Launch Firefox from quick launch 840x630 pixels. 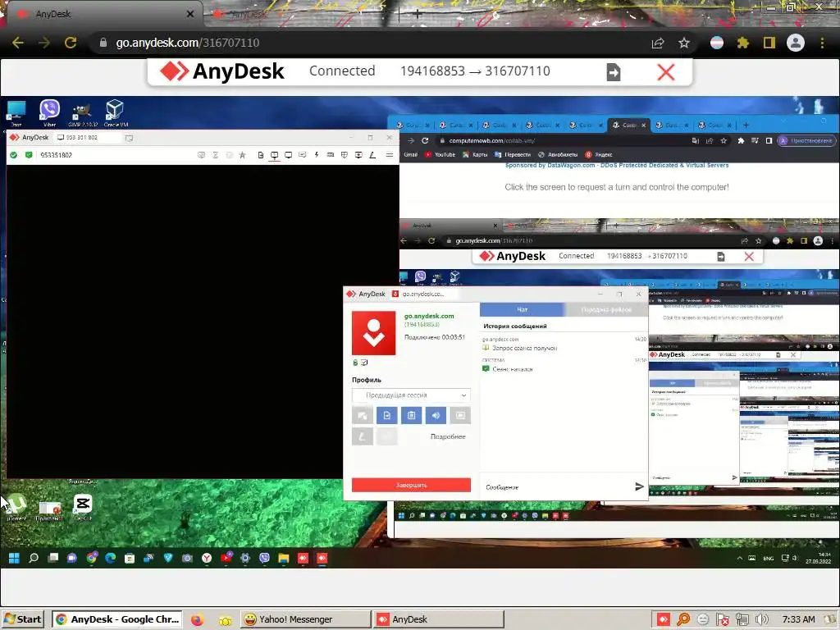pyautogui.click(x=197, y=620)
